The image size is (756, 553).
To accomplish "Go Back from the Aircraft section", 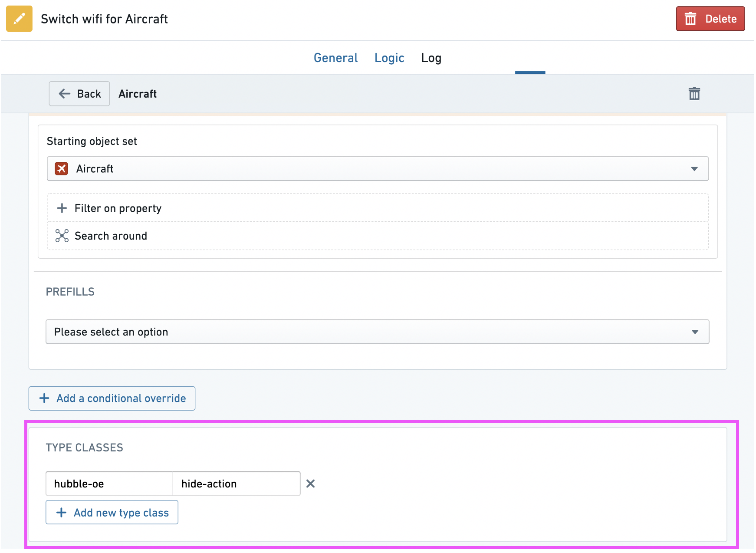I will tap(79, 94).
